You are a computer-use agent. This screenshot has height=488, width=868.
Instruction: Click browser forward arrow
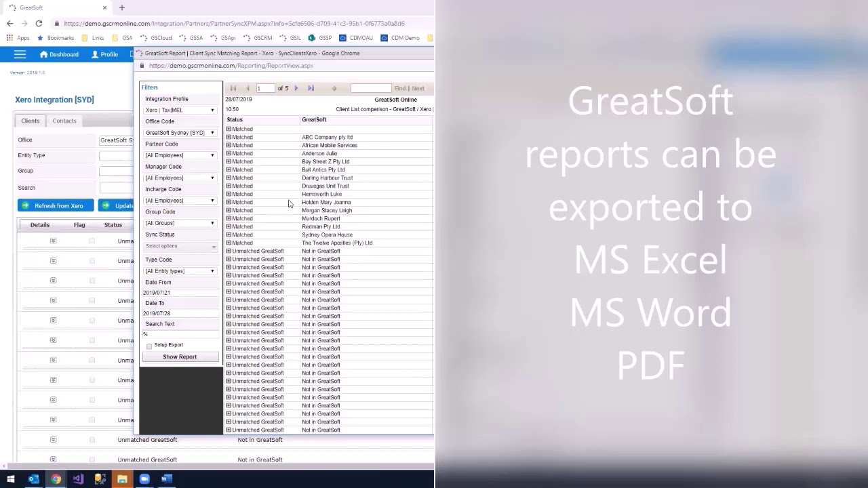pyautogui.click(x=24, y=24)
